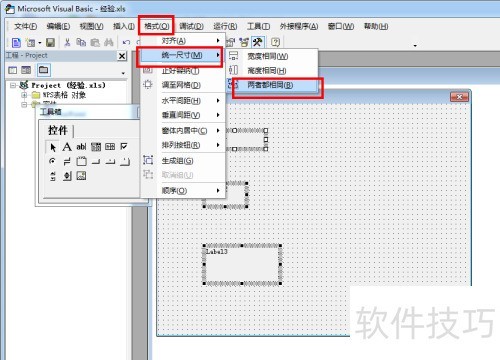Select the TextBox (abl) toolbox control

point(81,147)
